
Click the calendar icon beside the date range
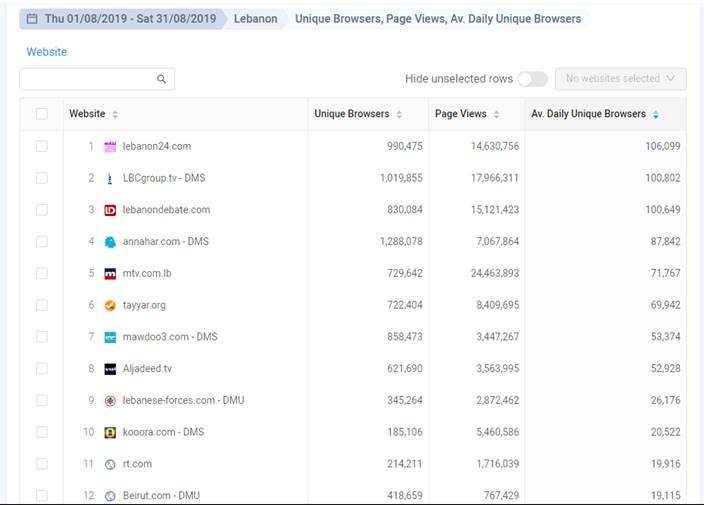[x=32, y=19]
